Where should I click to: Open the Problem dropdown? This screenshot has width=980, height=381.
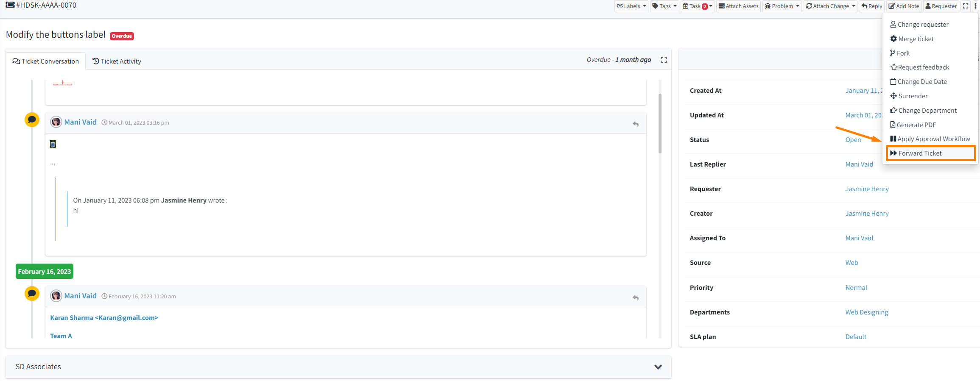point(782,6)
